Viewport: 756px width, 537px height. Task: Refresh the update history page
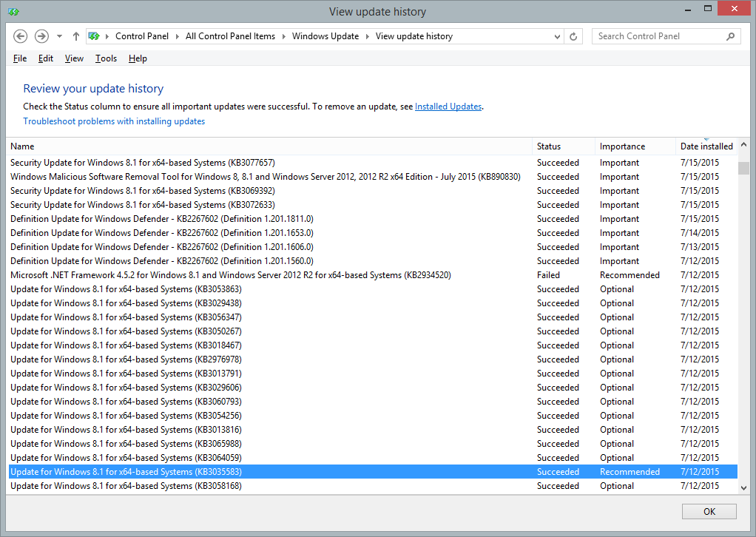pos(574,36)
